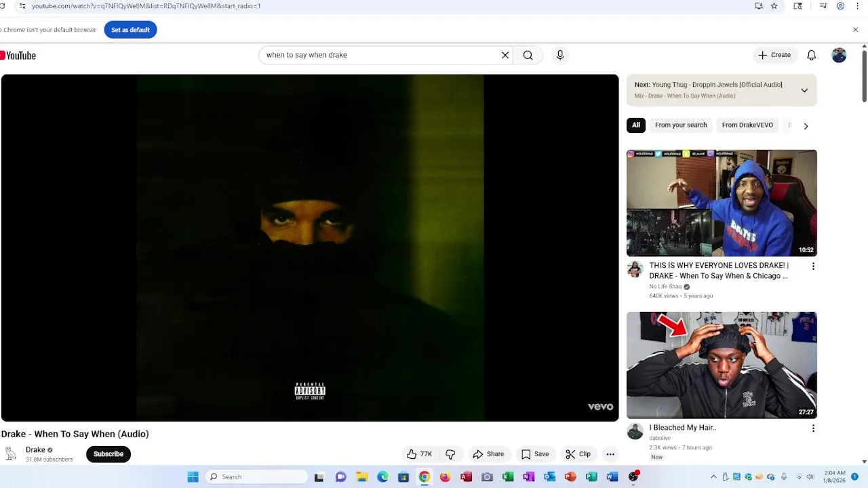
Task: Subscribe to the Drake channel
Action: point(108,454)
